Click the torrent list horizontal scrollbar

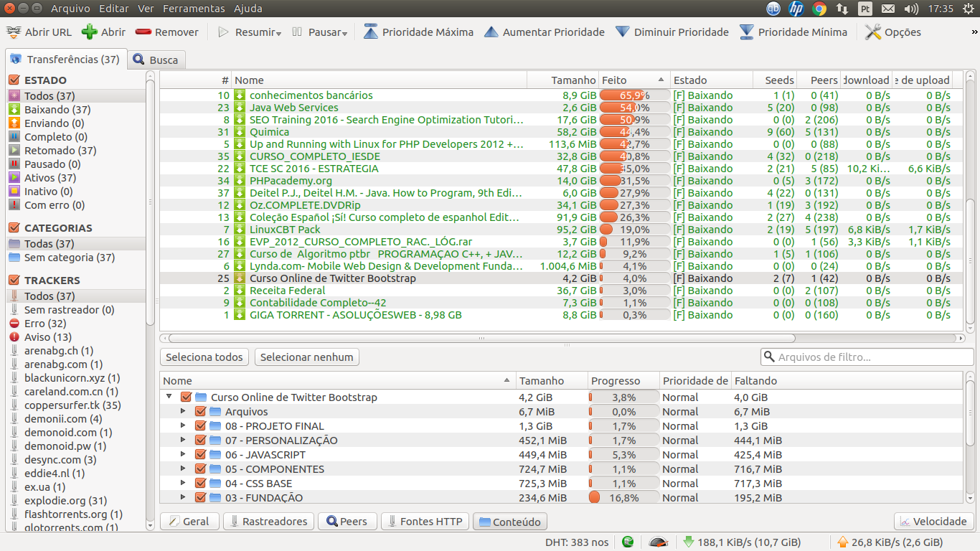pyautogui.click(x=481, y=338)
